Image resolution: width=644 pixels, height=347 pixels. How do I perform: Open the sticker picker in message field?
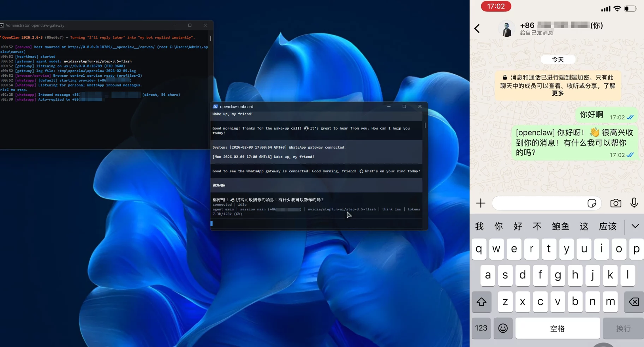(592, 203)
